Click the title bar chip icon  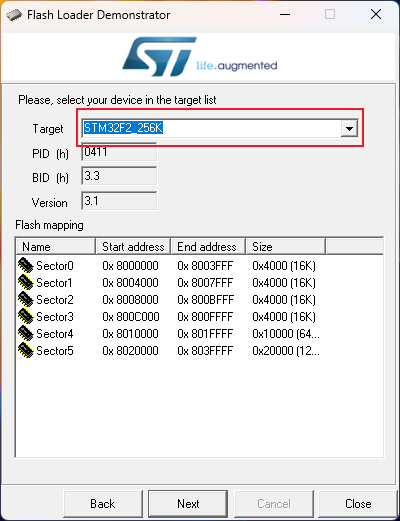coord(14,15)
